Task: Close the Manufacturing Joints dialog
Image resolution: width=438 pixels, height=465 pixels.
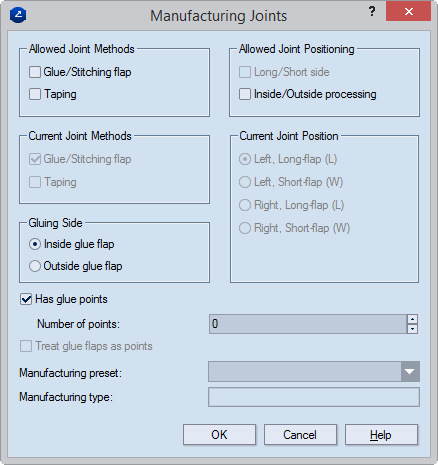Action: pos(409,12)
